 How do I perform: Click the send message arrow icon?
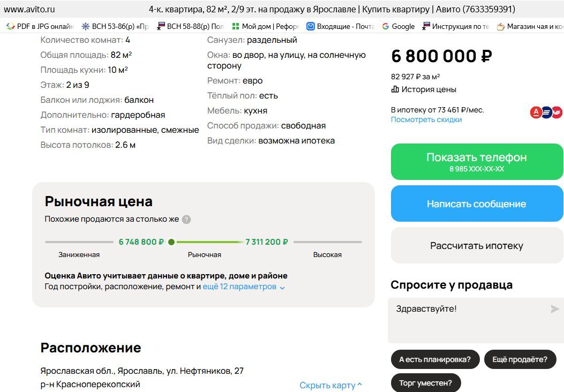(555, 309)
